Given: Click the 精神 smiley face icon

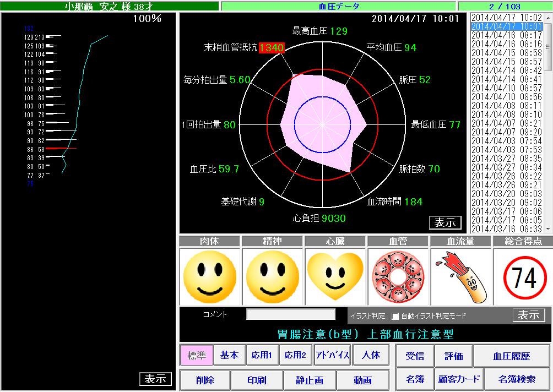Looking at the screenshot, I should (272, 276).
